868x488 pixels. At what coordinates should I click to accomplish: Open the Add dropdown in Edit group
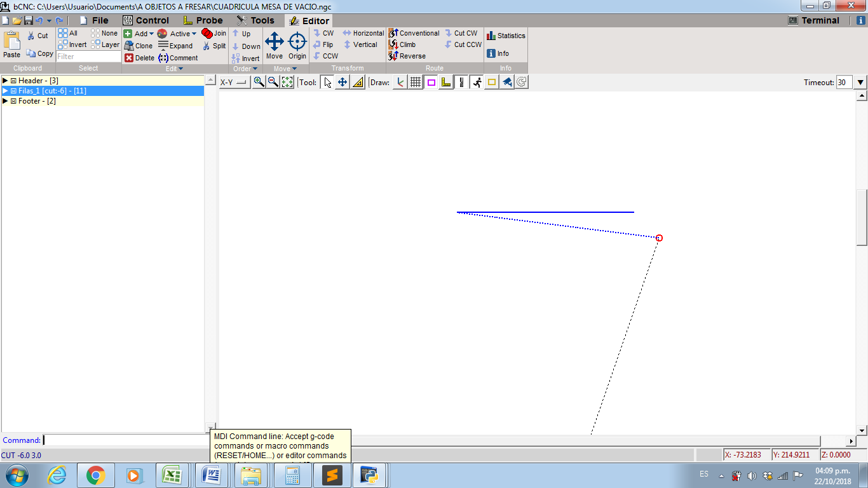click(x=139, y=34)
